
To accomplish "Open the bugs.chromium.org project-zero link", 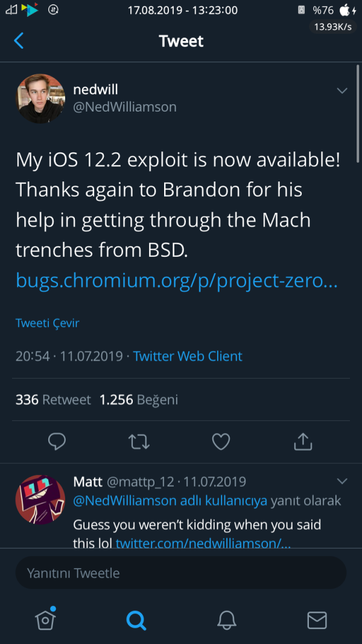I will (177, 280).
